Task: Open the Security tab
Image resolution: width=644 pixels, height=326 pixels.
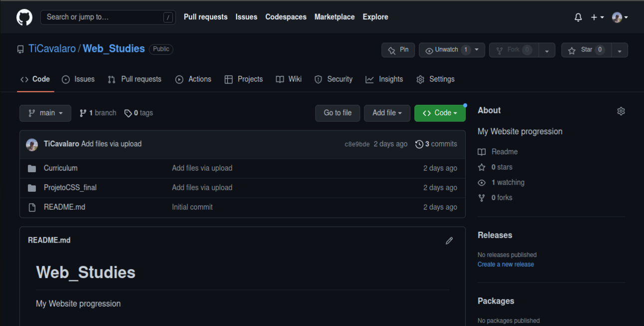Action: tap(333, 79)
